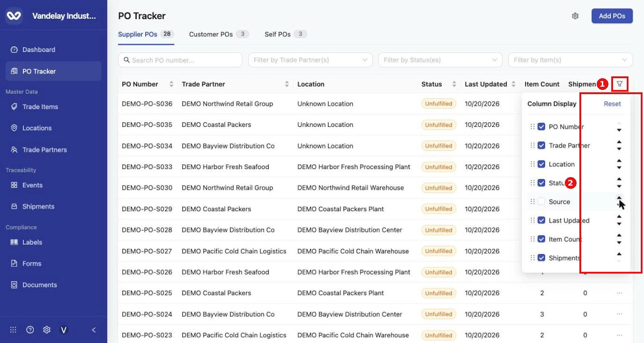Focus the Search PO number field

[180, 60]
